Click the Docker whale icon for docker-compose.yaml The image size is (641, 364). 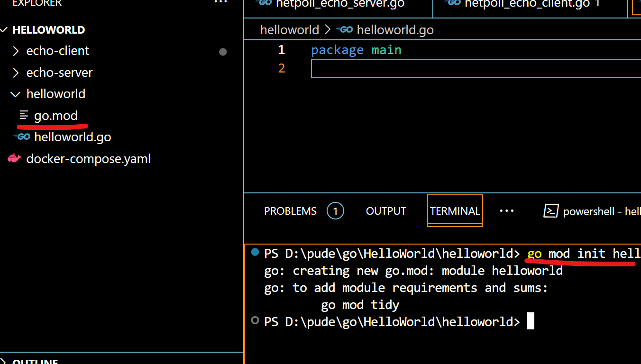click(14, 159)
